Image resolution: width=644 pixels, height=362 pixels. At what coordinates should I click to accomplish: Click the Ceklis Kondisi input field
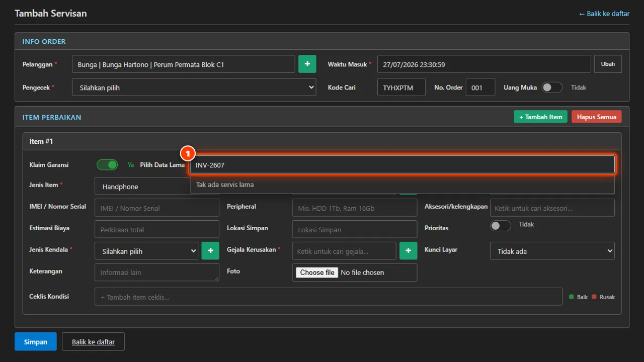point(329,297)
